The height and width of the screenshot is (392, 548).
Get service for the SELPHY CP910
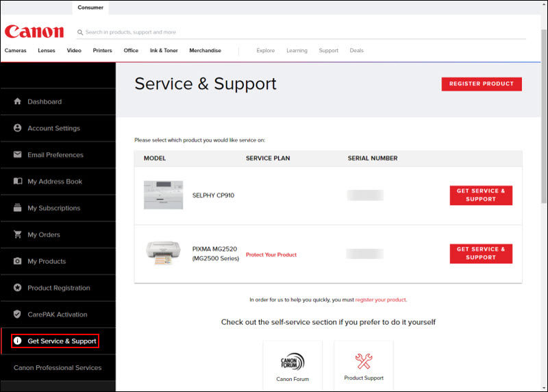(481, 195)
